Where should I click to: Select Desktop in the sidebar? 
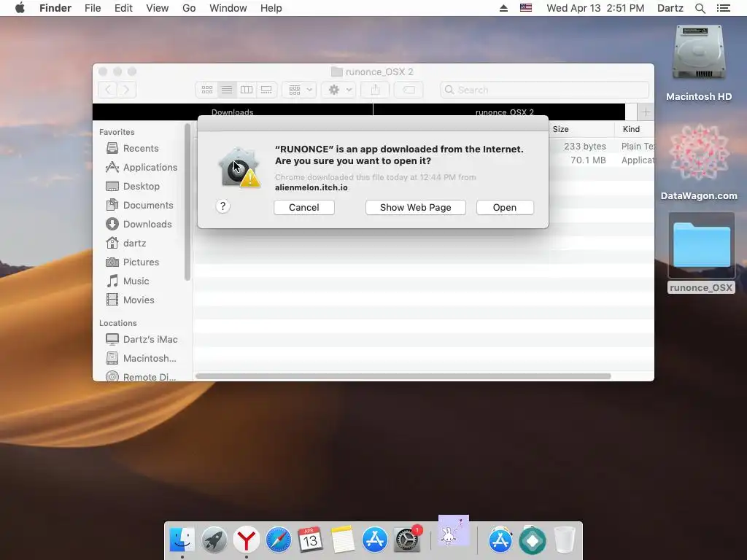pos(141,186)
